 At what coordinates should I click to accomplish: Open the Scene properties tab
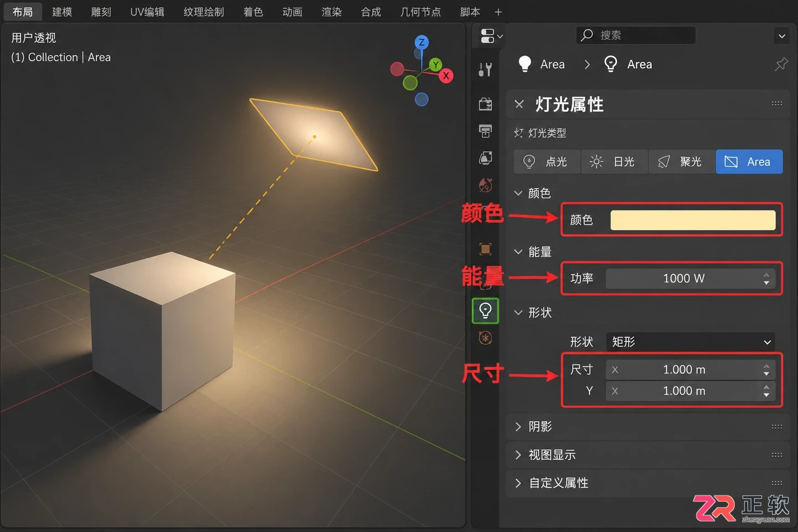pos(485,185)
